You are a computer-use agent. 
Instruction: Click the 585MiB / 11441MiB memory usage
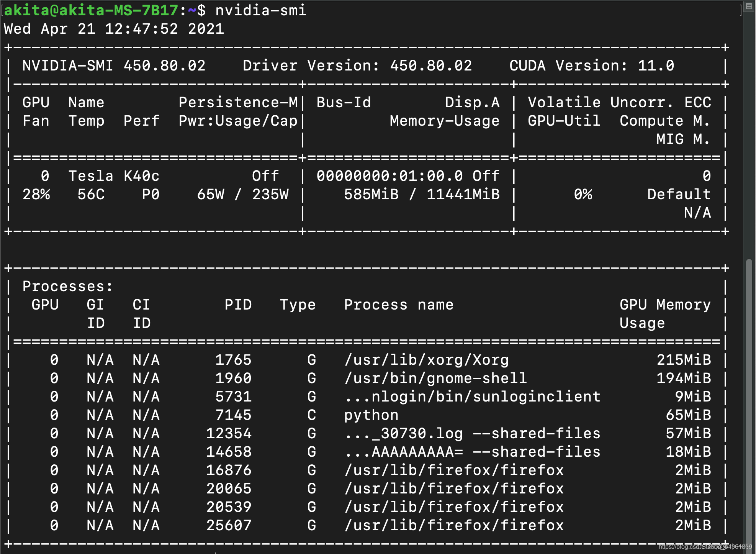tap(422, 194)
